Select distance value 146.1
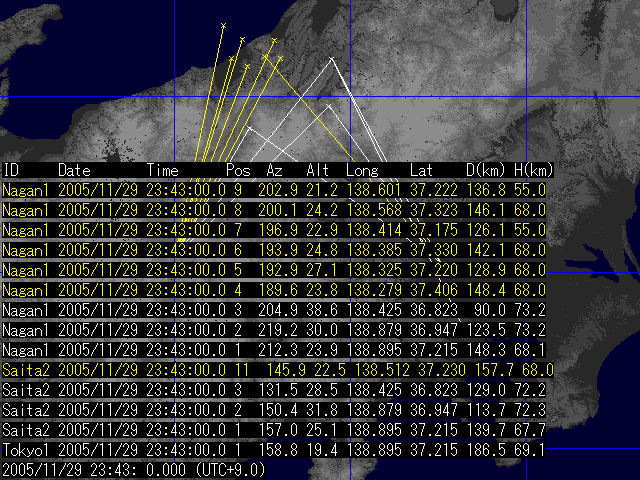Image resolution: width=640 pixels, height=480 pixels. tap(486, 210)
